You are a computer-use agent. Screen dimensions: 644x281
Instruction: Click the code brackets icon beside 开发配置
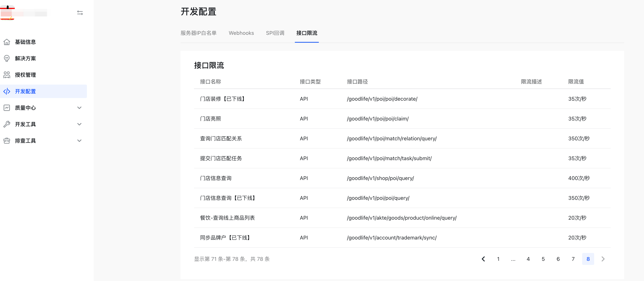click(7, 91)
